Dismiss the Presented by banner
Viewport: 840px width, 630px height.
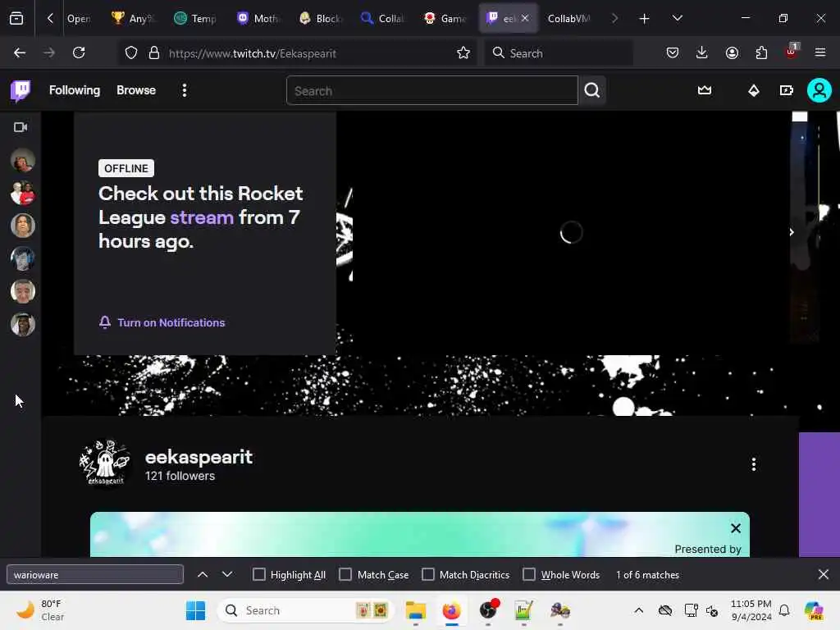tap(736, 528)
